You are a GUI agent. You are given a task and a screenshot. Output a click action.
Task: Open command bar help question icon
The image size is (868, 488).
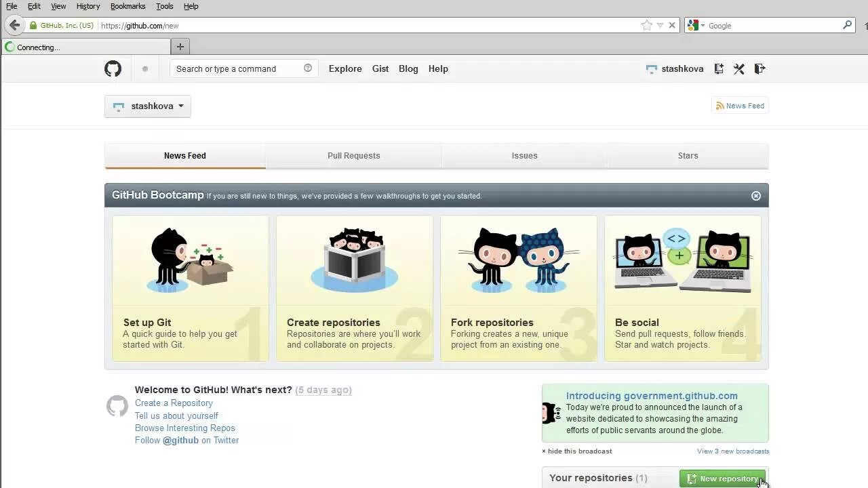pos(308,68)
